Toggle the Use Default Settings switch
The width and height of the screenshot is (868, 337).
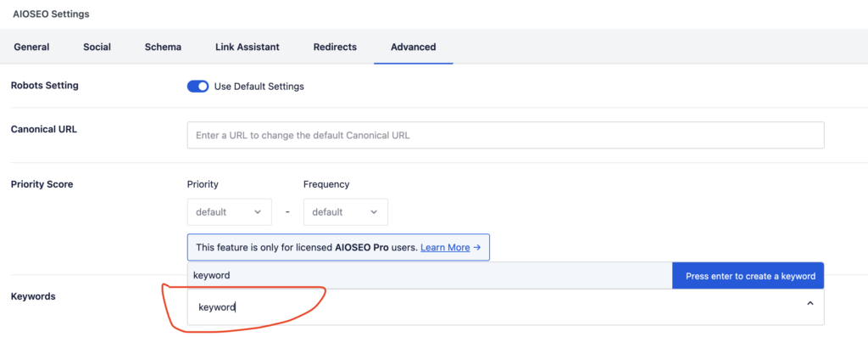tap(198, 87)
